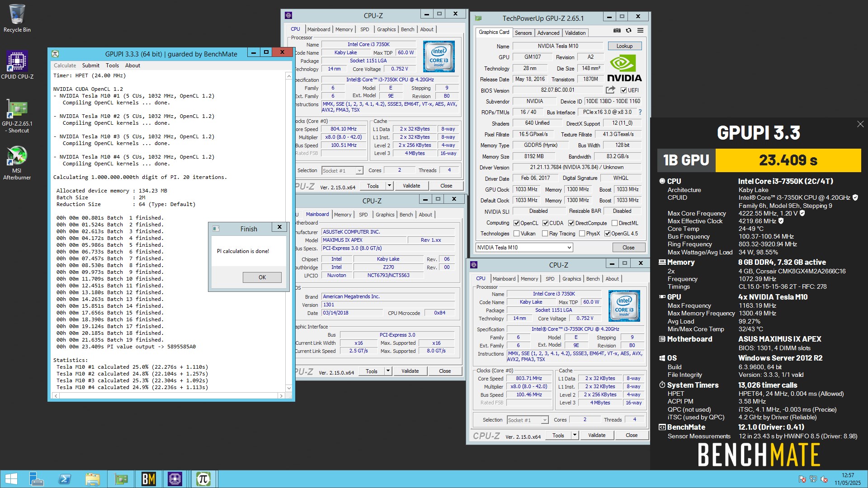Switch to the GPU-Z taskbar icon
The height and width of the screenshot is (488, 868).
tap(121, 479)
